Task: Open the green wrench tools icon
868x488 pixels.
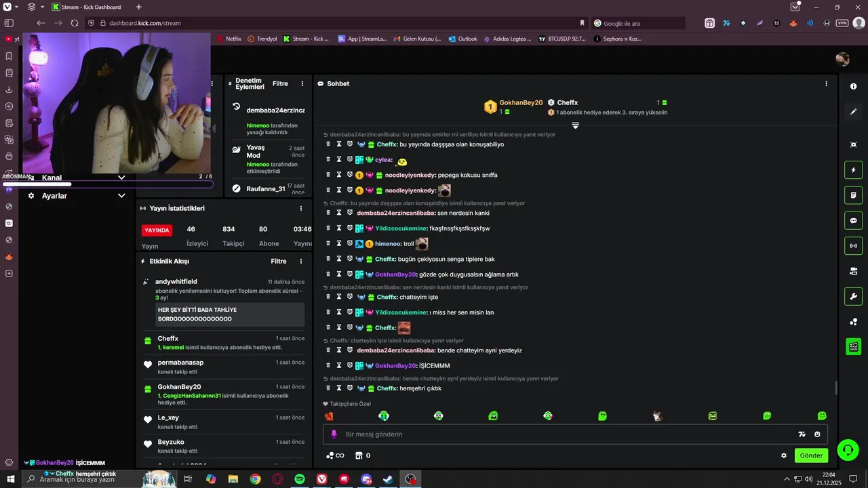Action: 853,296
